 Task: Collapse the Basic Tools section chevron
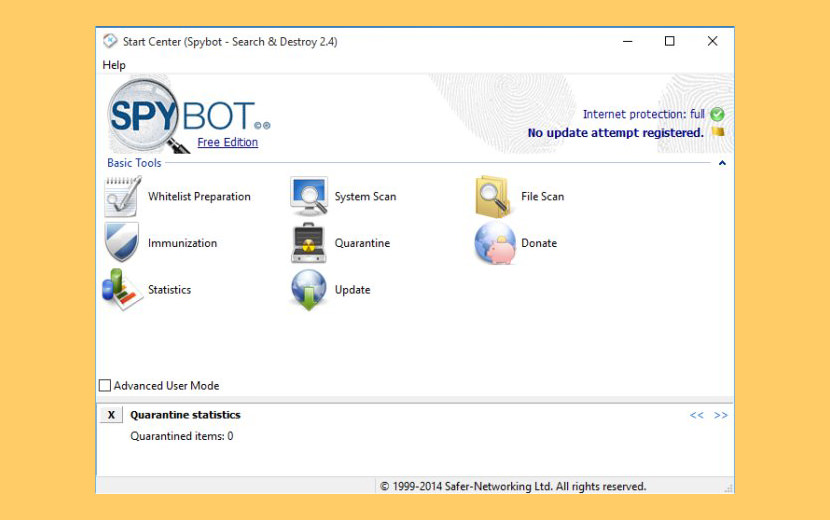(x=722, y=163)
